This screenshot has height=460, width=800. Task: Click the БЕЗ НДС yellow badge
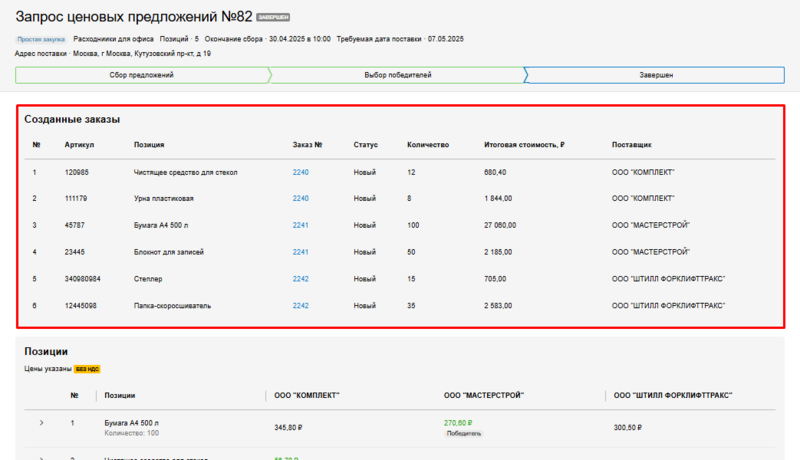87,369
